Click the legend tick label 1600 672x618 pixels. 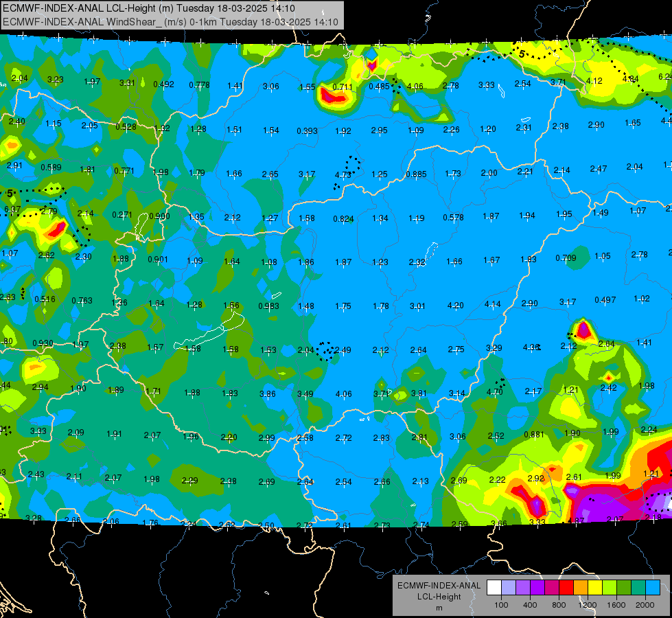point(616,605)
